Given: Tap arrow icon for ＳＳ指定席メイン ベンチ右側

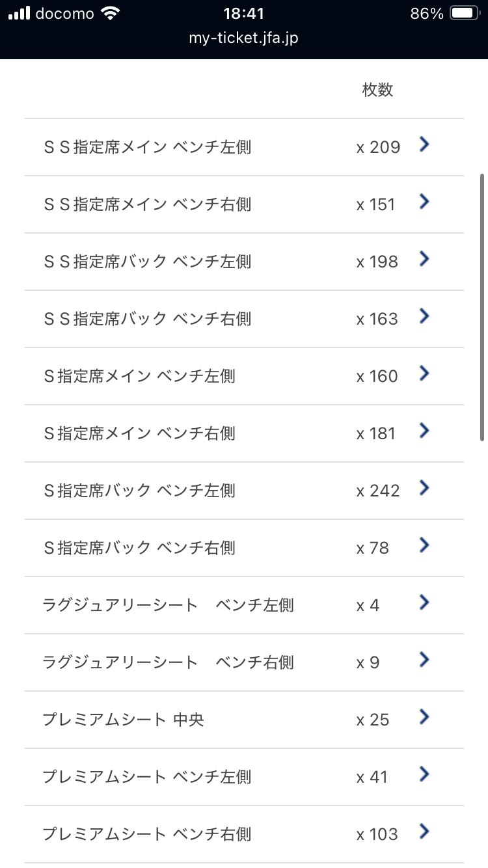Looking at the screenshot, I should [x=424, y=202].
